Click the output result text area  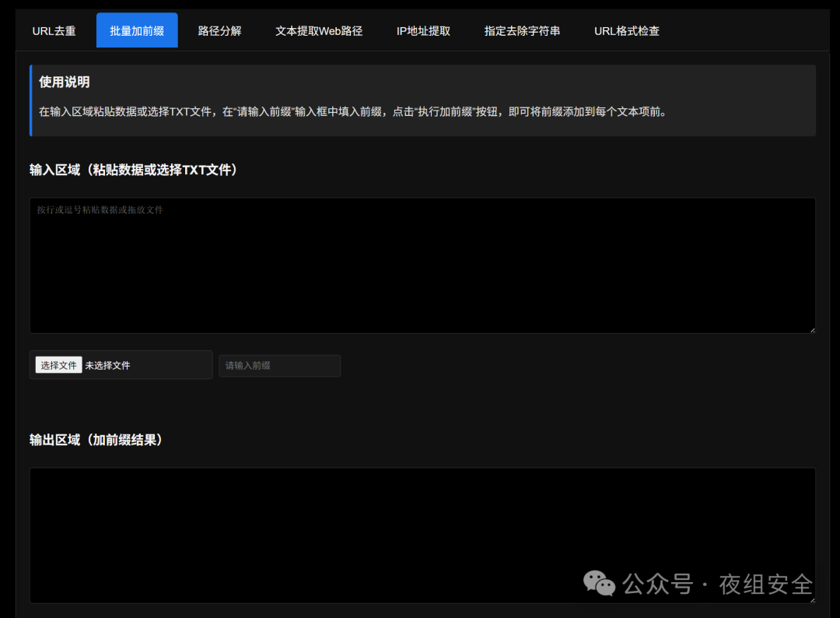(422, 535)
